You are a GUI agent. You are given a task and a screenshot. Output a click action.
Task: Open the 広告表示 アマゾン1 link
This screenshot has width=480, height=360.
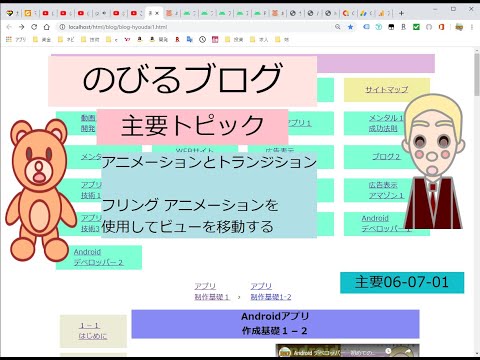click(x=386, y=190)
